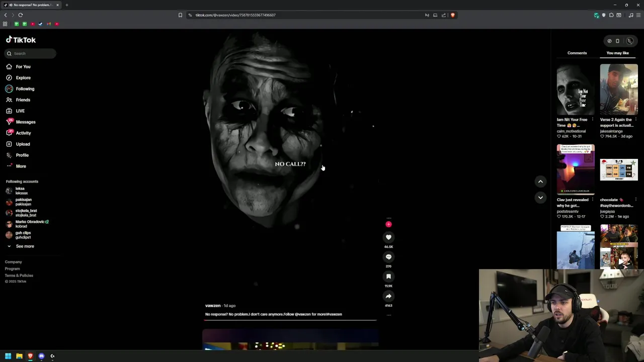Screen dimensions: 644x362
Task: Go back in browser history
Action: tap(6, 15)
